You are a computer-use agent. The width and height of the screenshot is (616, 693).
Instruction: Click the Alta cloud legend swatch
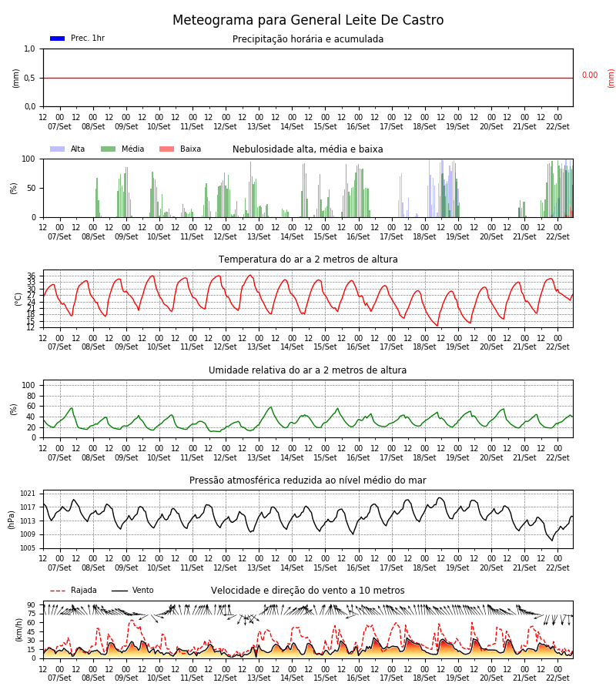[58, 149]
